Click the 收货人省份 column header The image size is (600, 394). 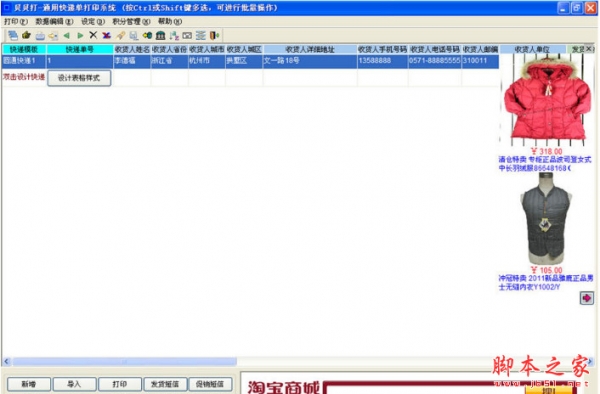click(x=169, y=49)
